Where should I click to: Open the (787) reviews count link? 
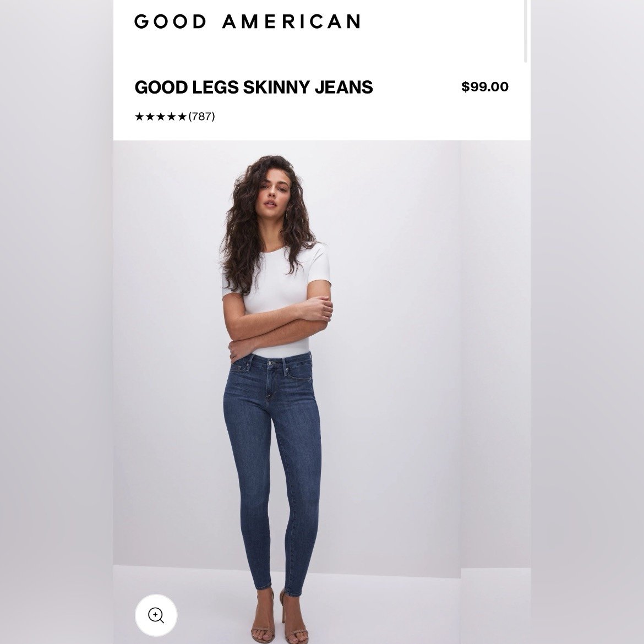point(201,117)
